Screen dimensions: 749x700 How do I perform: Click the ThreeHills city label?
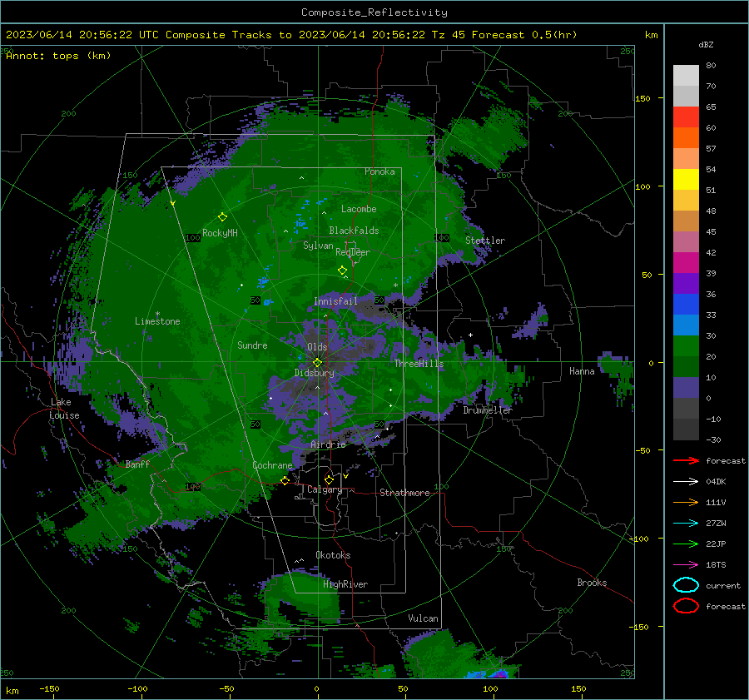pos(419,364)
